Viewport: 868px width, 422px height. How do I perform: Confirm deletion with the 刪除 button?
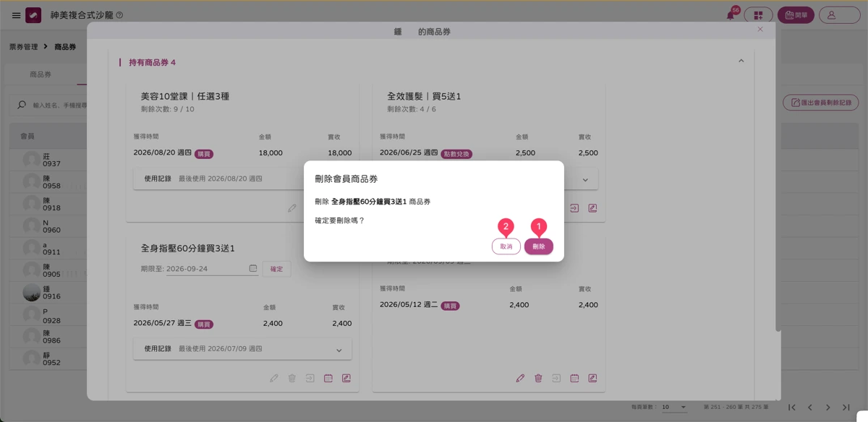pos(539,246)
